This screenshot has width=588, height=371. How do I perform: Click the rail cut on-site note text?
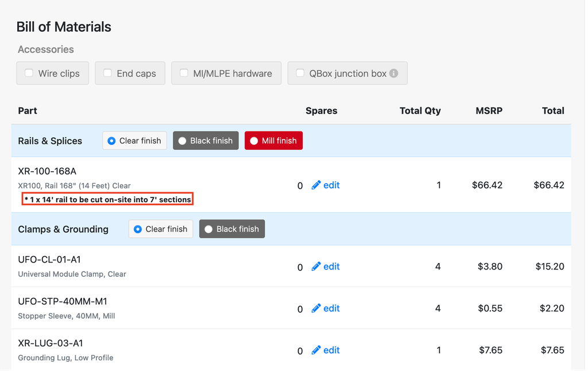(x=107, y=199)
